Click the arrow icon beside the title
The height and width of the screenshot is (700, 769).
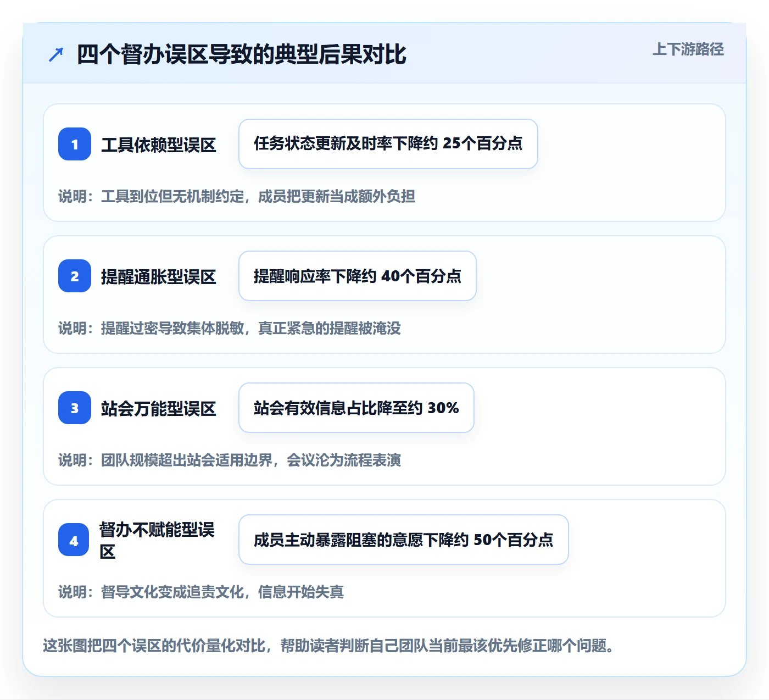tap(56, 54)
